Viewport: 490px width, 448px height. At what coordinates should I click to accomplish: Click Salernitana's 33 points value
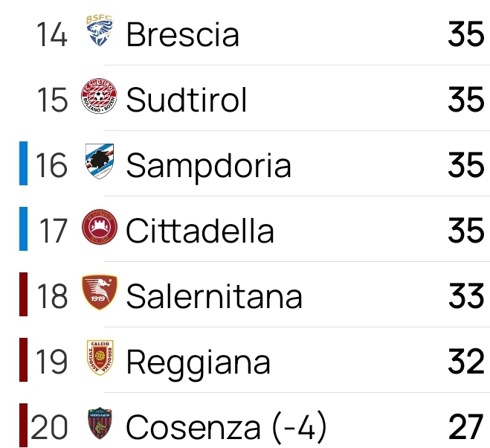point(466,295)
